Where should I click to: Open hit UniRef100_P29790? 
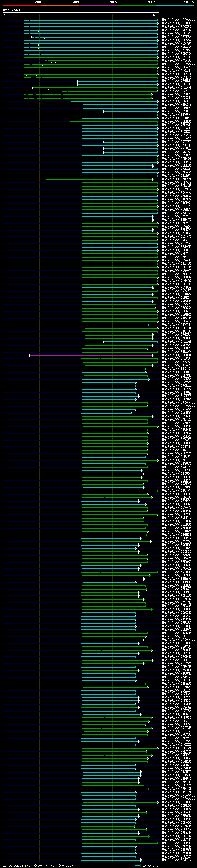[x=177, y=43]
